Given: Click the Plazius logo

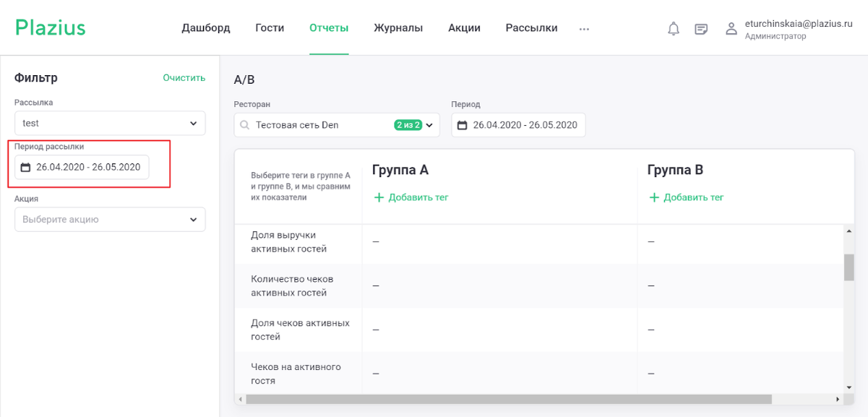Looking at the screenshot, I should pyautogui.click(x=51, y=27).
